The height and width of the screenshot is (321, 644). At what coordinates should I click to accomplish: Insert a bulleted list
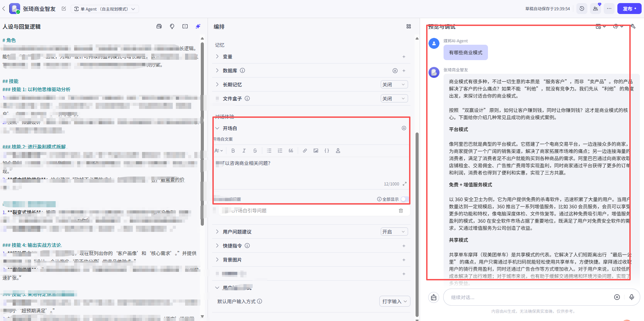(x=269, y=151)
